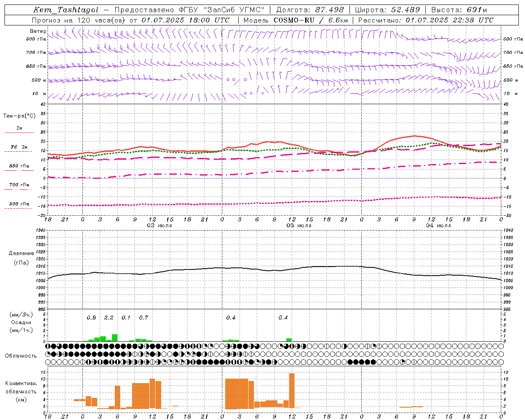Click the Долгота: 87.498 longitude value
Image resolution: width=525 pixels, height=420 pixels.
[x=310, y=10]
